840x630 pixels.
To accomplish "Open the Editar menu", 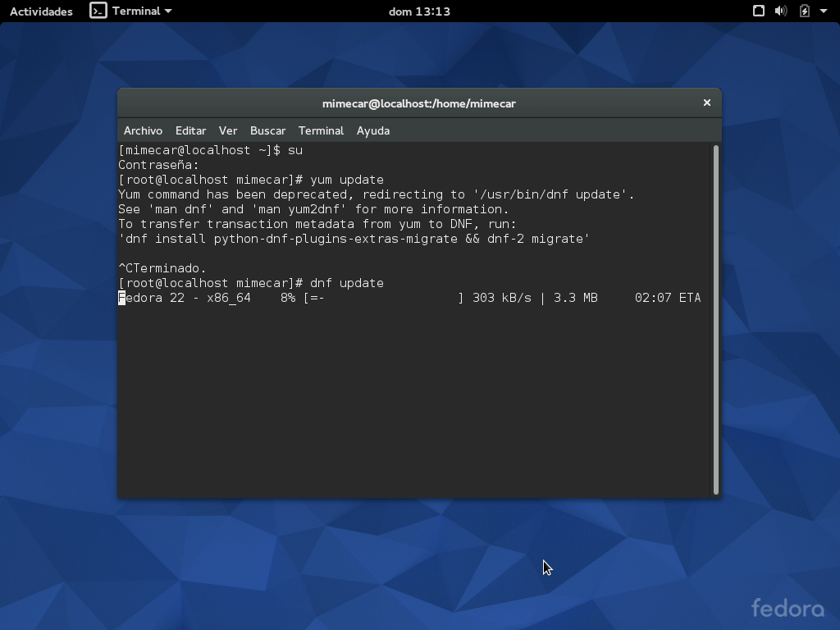I will [190, 130].
